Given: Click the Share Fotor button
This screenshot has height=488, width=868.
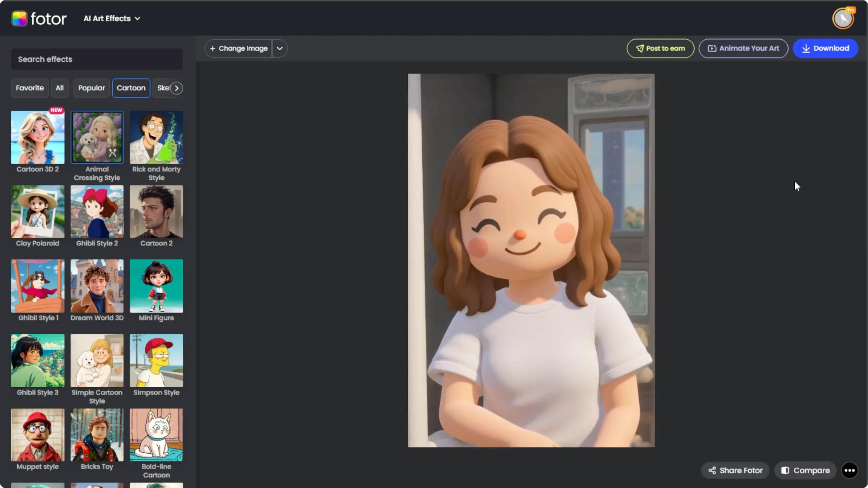Looking at the screenshot, I should 735,471.
